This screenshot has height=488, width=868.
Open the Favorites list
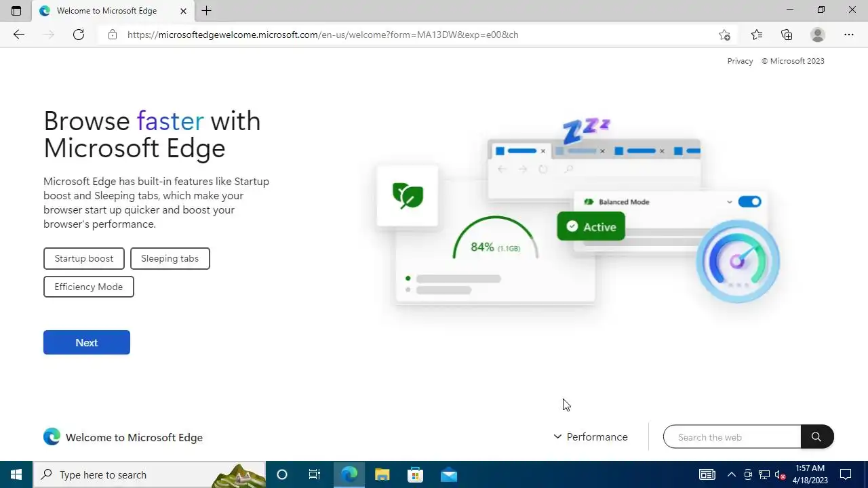[x=757, y=35]
